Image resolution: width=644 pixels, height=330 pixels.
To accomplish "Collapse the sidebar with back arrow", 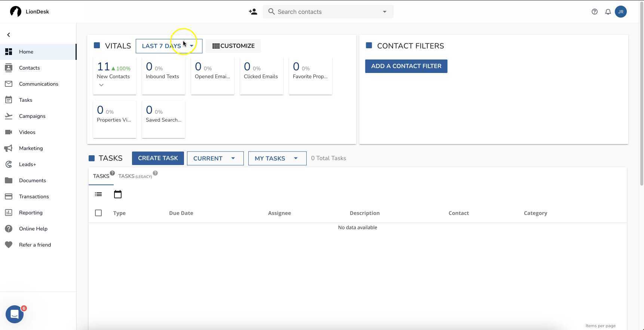I will (x=9, y=35).
